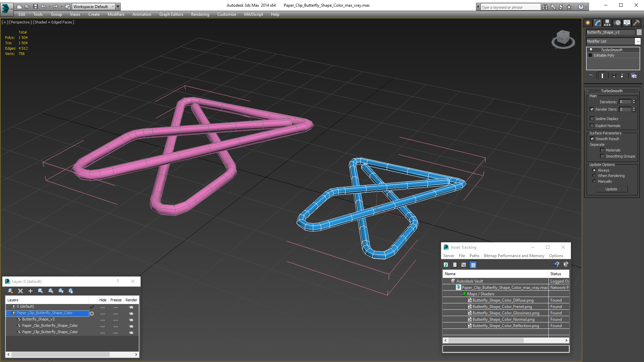Viewport: 644px width, 362px height.
Task: Click Add Selected Objects to Layer plus icon
Action: coord(31,291)
